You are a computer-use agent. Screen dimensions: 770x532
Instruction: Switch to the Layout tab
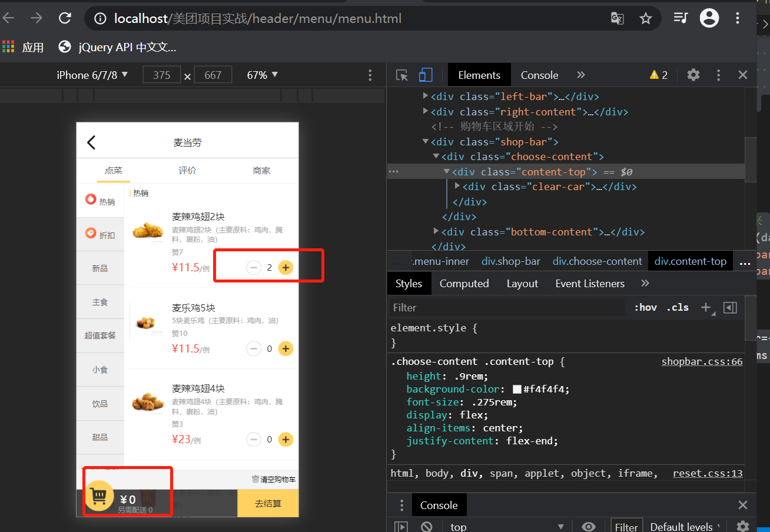coord(522,284)
